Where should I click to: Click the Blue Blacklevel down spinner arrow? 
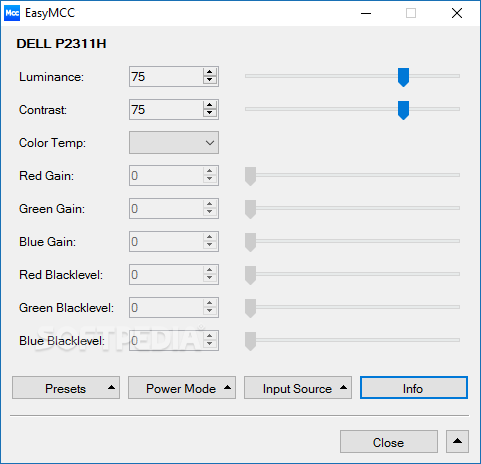coord(209,344)
